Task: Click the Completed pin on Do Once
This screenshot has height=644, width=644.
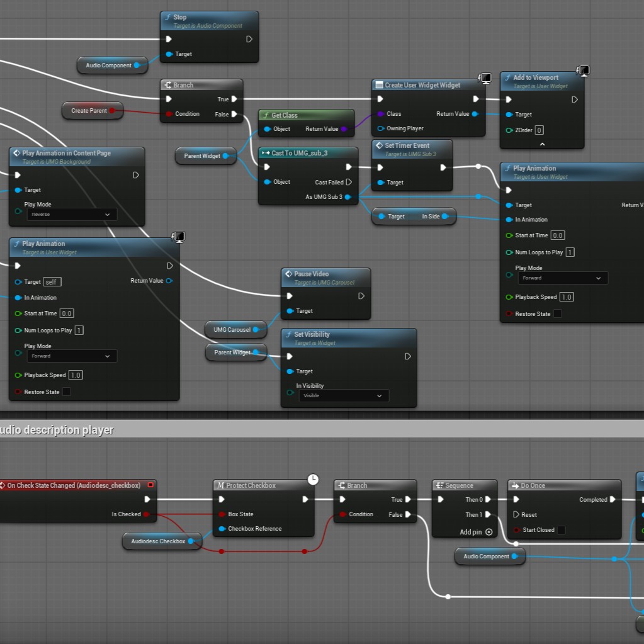Action: (x=613, y=499)
